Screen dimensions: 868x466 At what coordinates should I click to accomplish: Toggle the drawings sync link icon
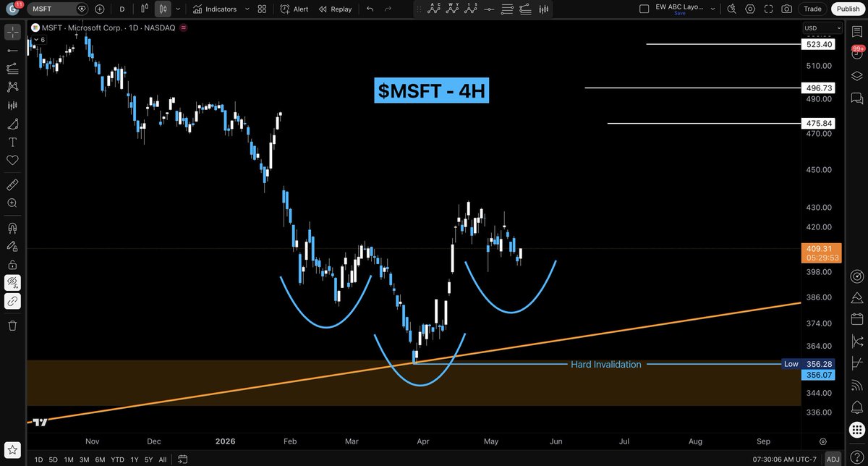tap(12, 301)
